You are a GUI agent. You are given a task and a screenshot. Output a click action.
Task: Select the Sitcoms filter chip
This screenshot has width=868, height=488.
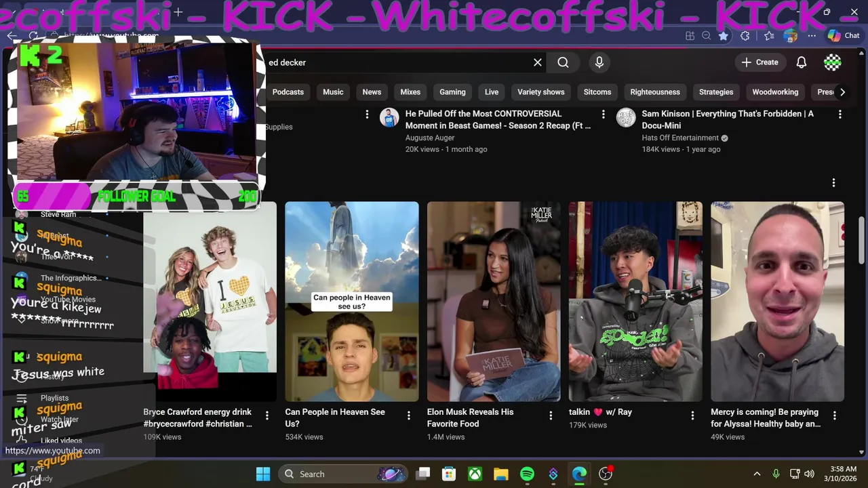click(x=597, y=92)
